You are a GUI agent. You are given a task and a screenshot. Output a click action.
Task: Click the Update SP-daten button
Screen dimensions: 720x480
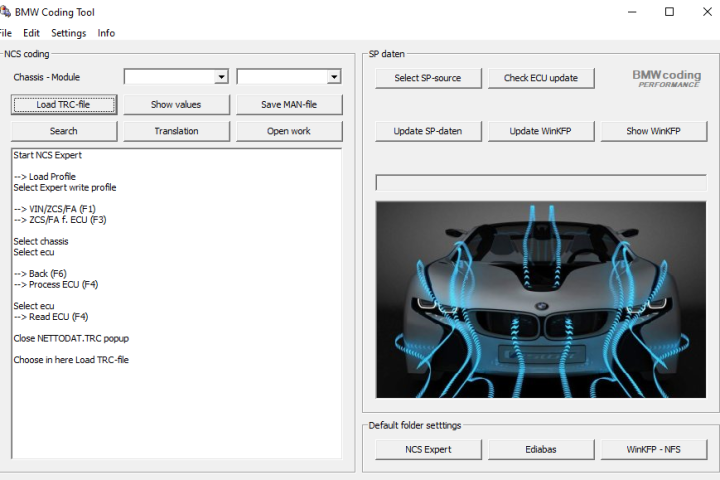point(429,131)
